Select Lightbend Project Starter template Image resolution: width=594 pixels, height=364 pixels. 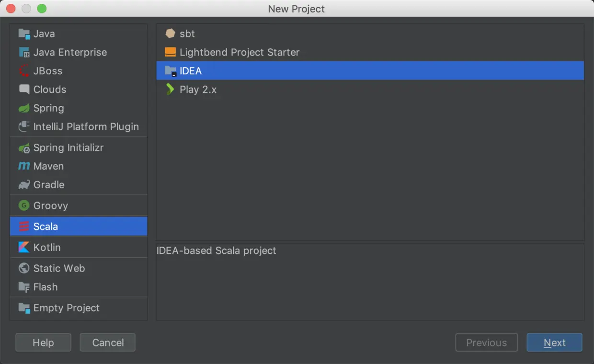[239, 52]
